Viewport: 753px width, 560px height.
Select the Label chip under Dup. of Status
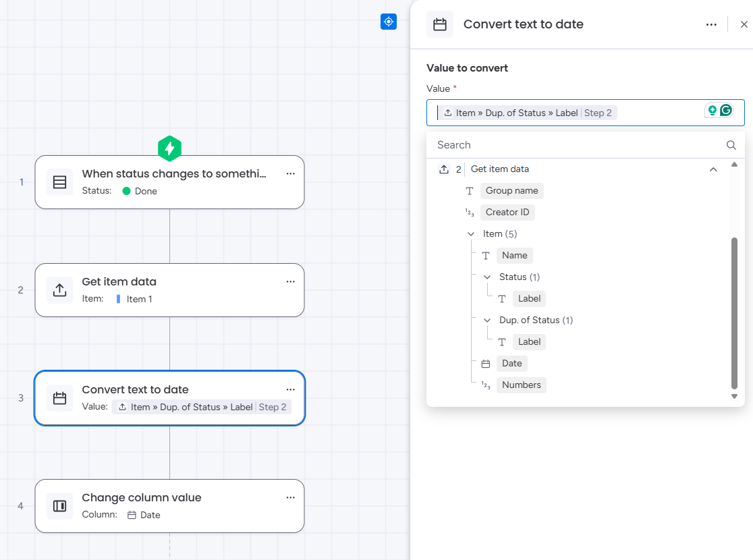click(529, 342)
